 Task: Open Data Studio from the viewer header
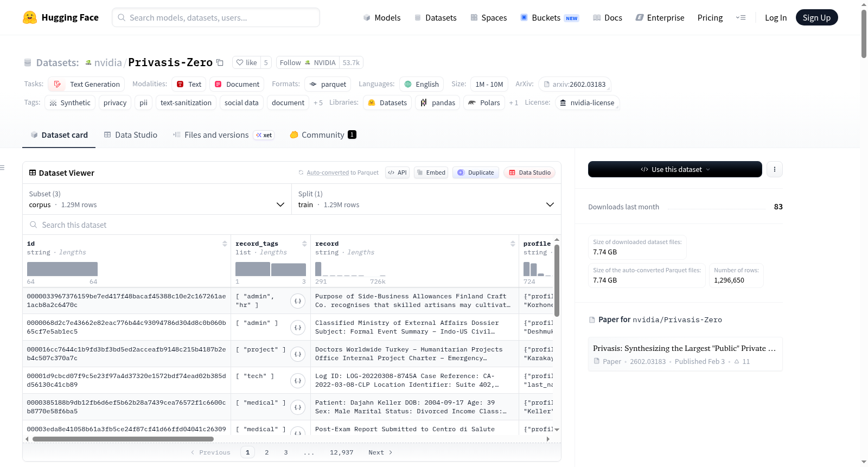click(x=529, y=172)
